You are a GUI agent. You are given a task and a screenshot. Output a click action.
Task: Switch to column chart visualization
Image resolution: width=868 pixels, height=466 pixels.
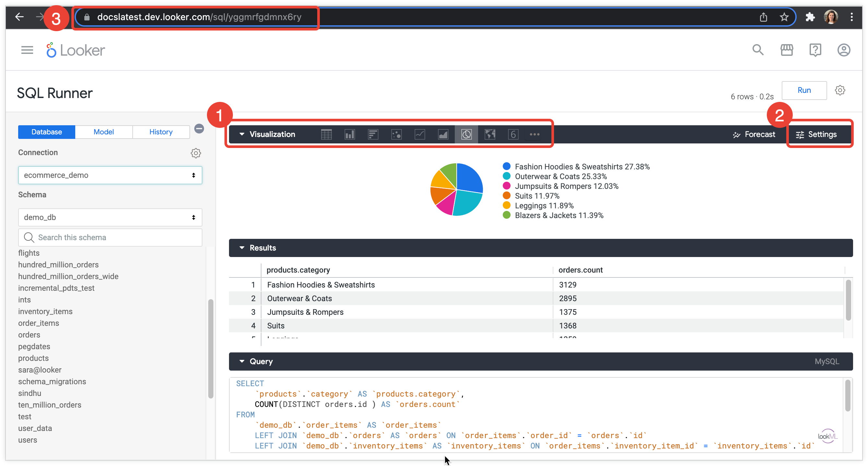coord(349,134)
